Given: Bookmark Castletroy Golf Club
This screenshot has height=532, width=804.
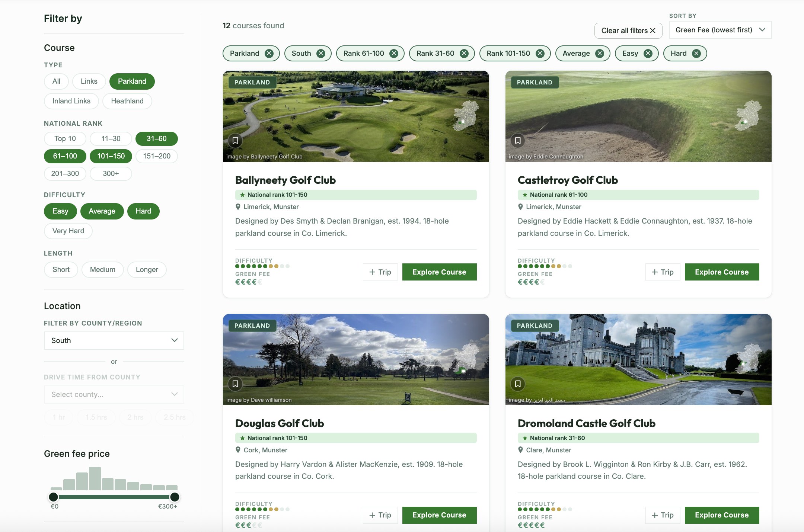Looking at the screenshot, I should (x=518, y=141).
